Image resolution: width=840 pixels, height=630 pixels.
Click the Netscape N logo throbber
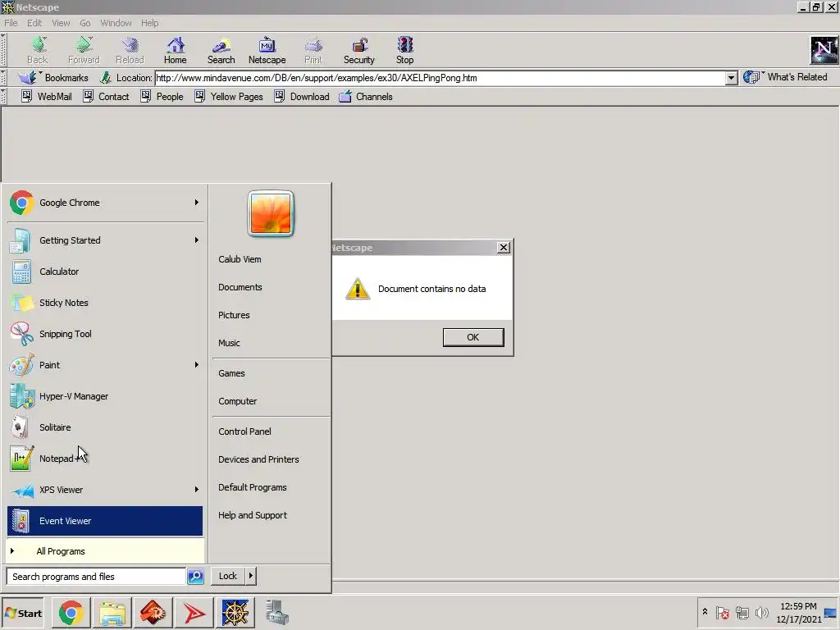coord(824,50)
